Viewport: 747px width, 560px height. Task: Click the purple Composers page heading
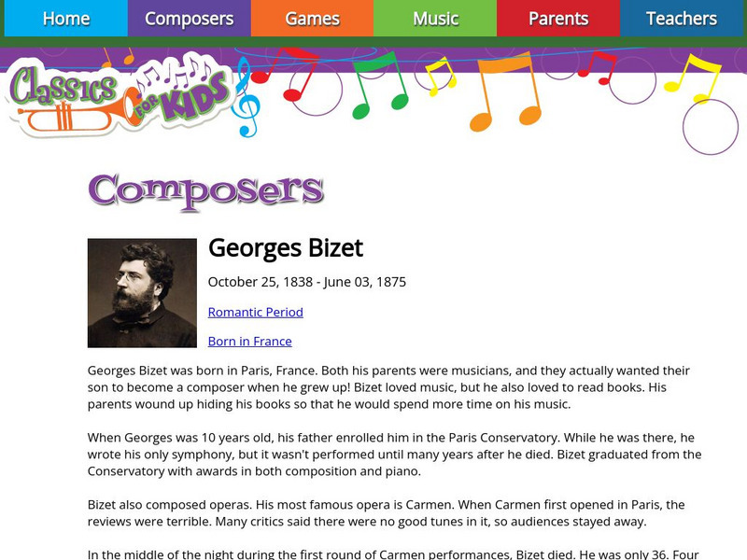click(205, 190)
